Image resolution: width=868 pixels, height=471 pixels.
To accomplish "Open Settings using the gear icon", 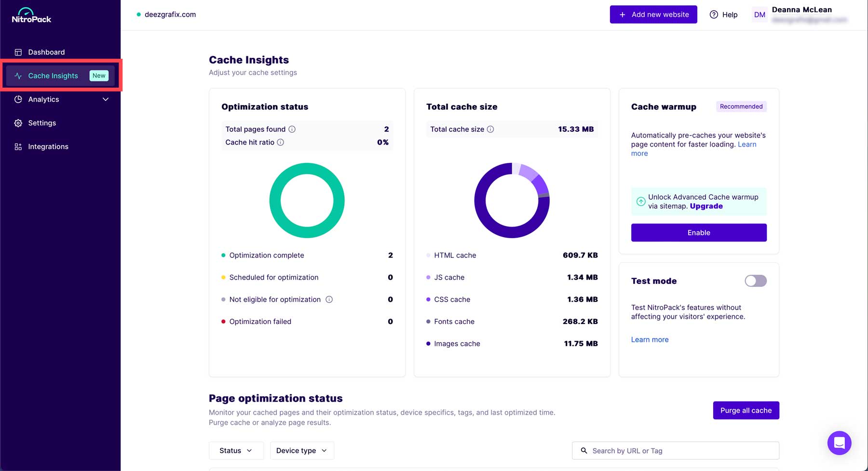I will coord(18,123).
